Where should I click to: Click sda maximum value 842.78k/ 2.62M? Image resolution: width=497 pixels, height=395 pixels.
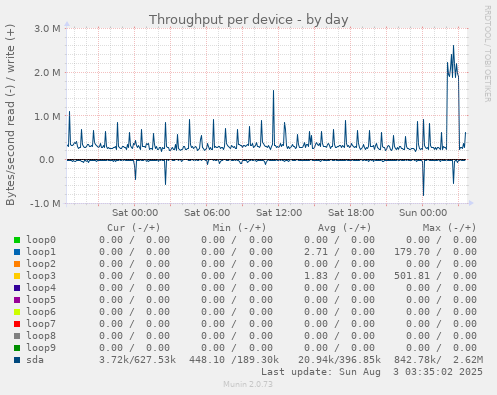click(x=438, y=360)
